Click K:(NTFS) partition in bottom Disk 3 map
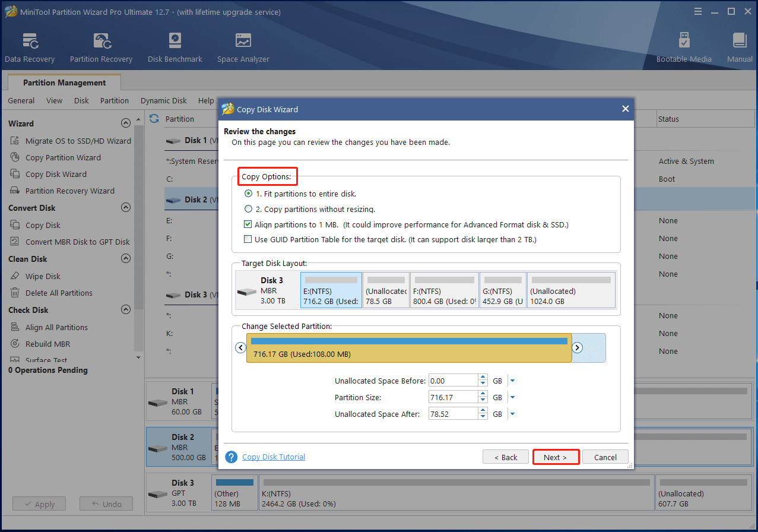 point(456,493)
